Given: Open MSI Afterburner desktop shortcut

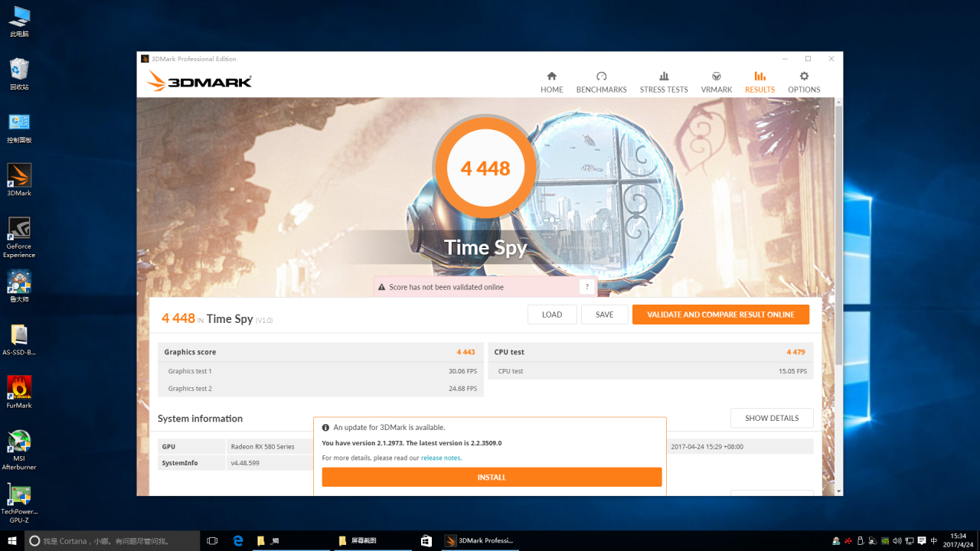Looking at the screenshot, I should (19, 450).
